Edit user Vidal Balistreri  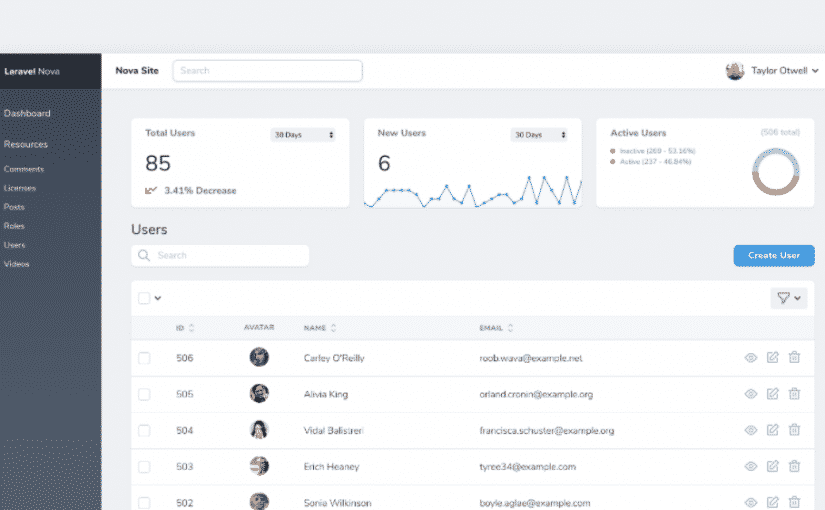(772, 429)
